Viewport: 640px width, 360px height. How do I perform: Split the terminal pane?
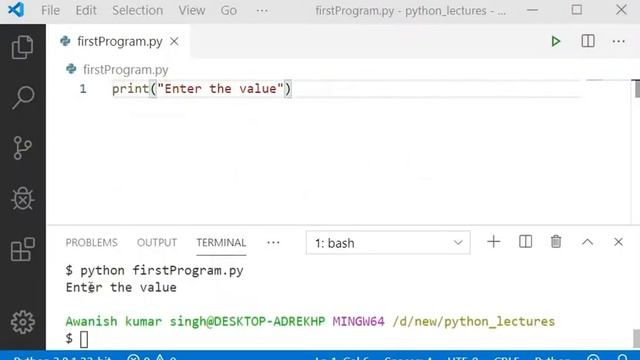coord(525,242)
